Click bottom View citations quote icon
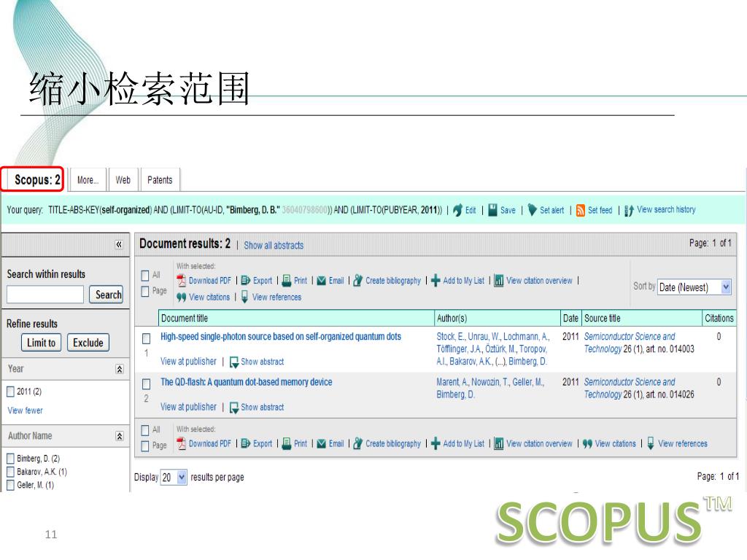The image size is (747, 560). [x=587, y=444]
